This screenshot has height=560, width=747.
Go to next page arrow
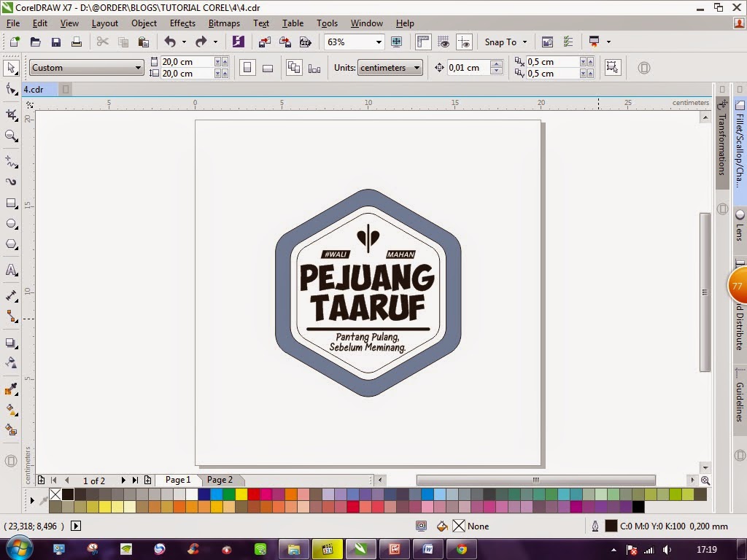coord(123,481)
